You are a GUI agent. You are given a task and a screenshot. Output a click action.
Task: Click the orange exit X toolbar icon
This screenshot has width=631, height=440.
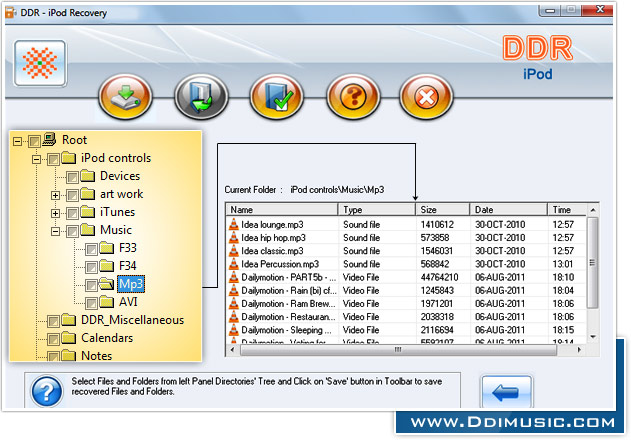tap(426, 97)
